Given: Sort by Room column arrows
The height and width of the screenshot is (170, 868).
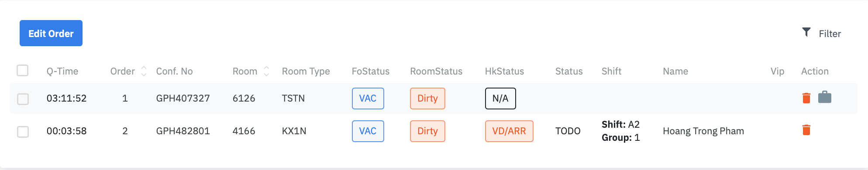Looking at the screenshot, I should click(x=266, y=71).
